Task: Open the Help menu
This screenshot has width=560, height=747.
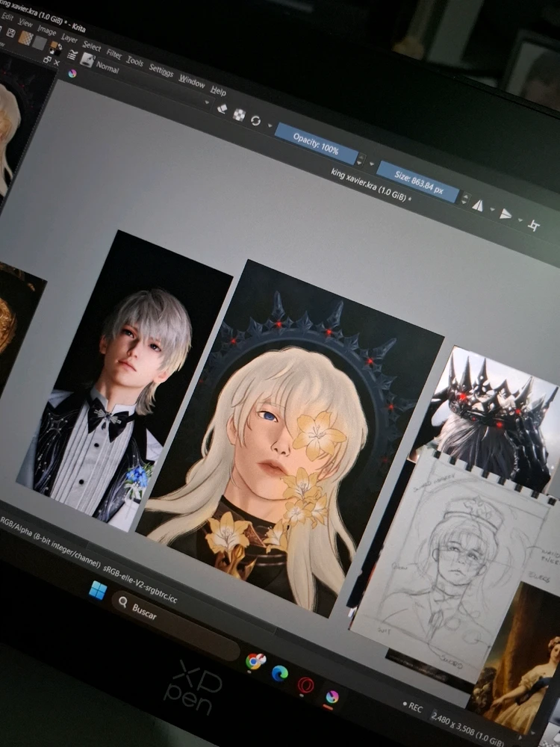Action: [218, 90]
